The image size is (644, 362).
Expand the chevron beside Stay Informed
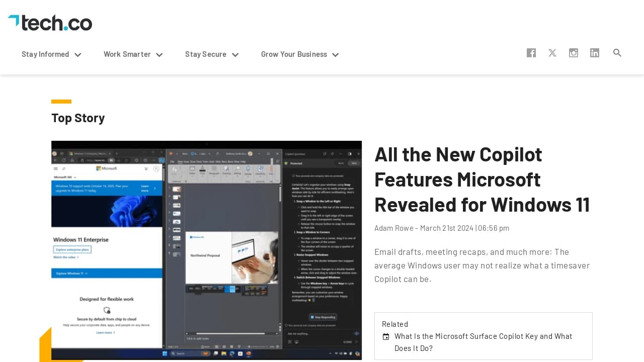pyautogui.click(x=78, y=55)
